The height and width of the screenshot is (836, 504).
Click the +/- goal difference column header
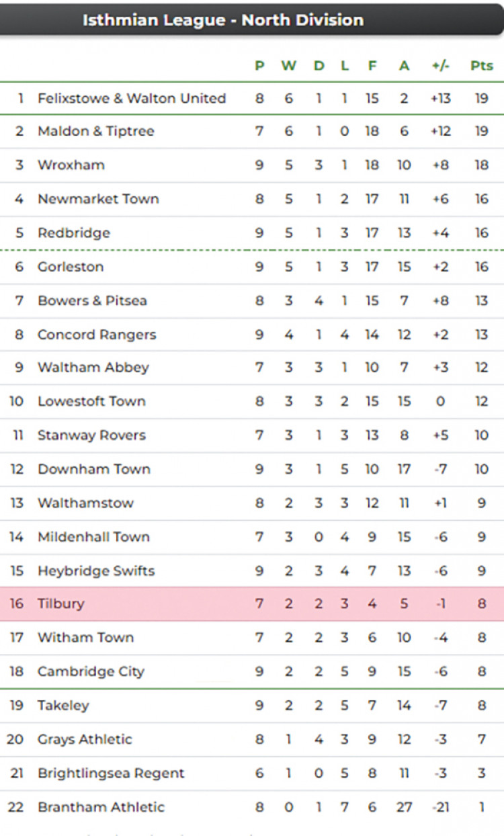pyautogui.click(x=441, y=65)
